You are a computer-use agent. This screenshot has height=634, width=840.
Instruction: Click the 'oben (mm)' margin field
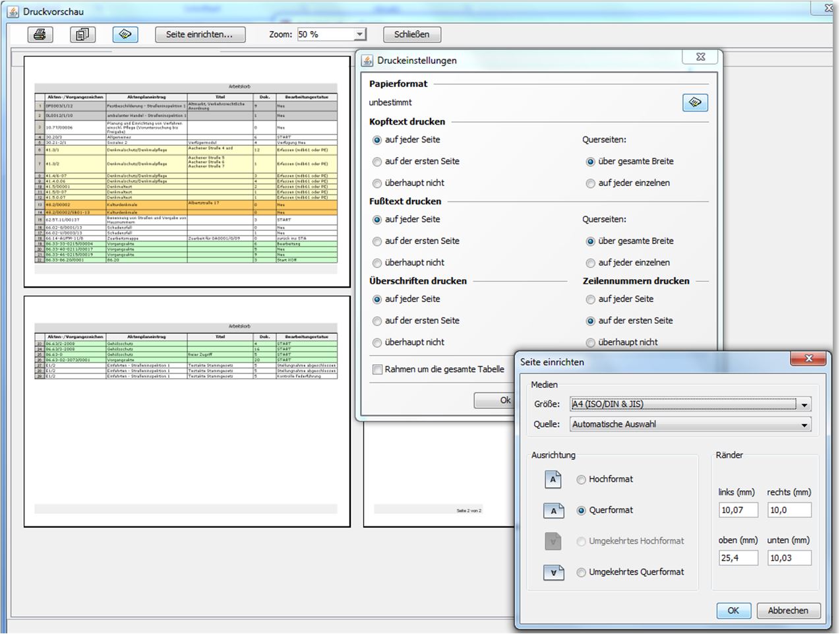tap(738, 558)
